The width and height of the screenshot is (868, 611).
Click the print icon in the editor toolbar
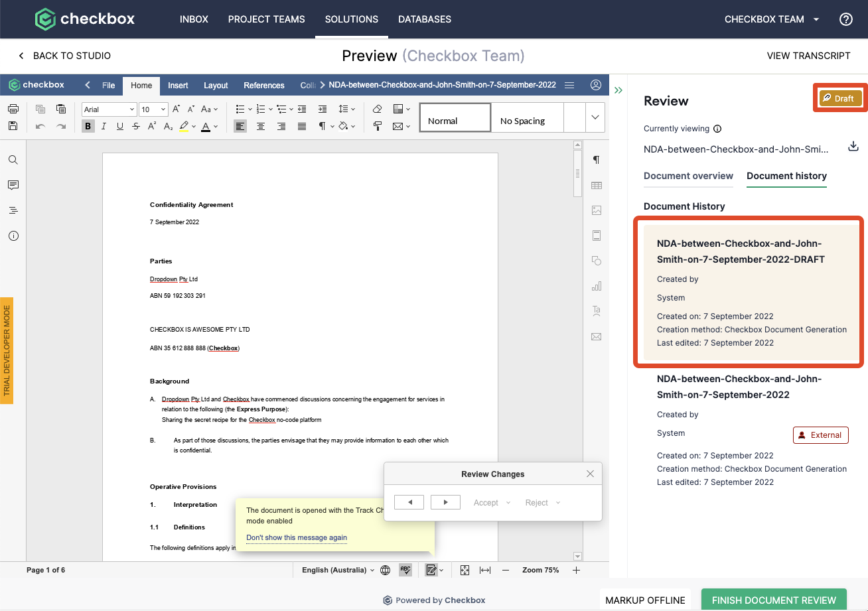(x=13, y=109)
